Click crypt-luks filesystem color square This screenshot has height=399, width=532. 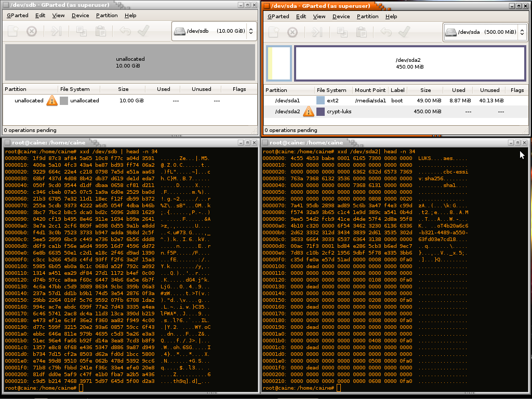click(x=320, y=111)
